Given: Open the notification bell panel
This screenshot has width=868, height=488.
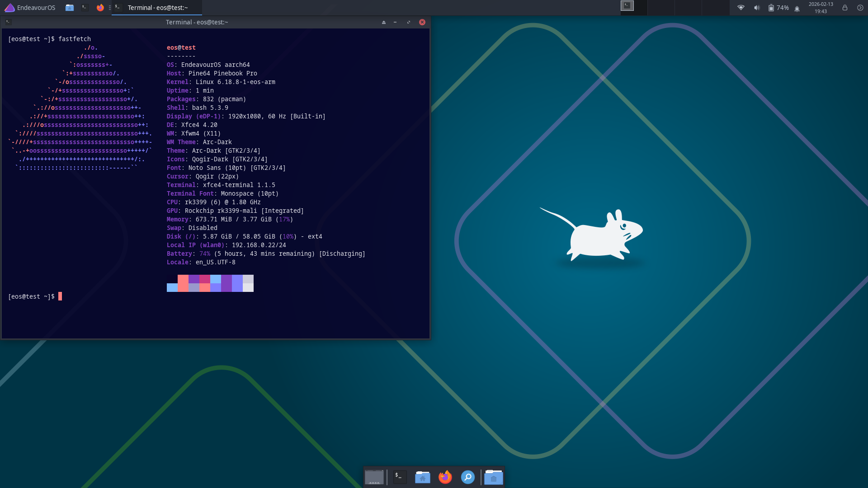Looking at the screenshot, I should pyautogui.click(x=797, y=8).
